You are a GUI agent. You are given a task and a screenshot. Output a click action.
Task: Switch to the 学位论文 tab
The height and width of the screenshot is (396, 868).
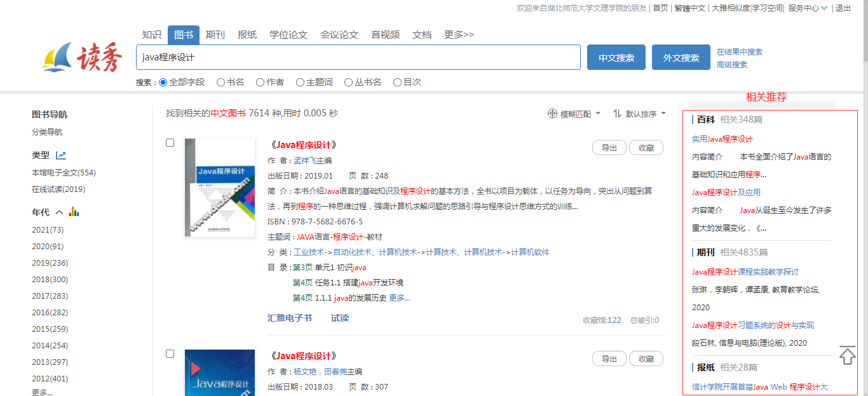coord(288,34)
